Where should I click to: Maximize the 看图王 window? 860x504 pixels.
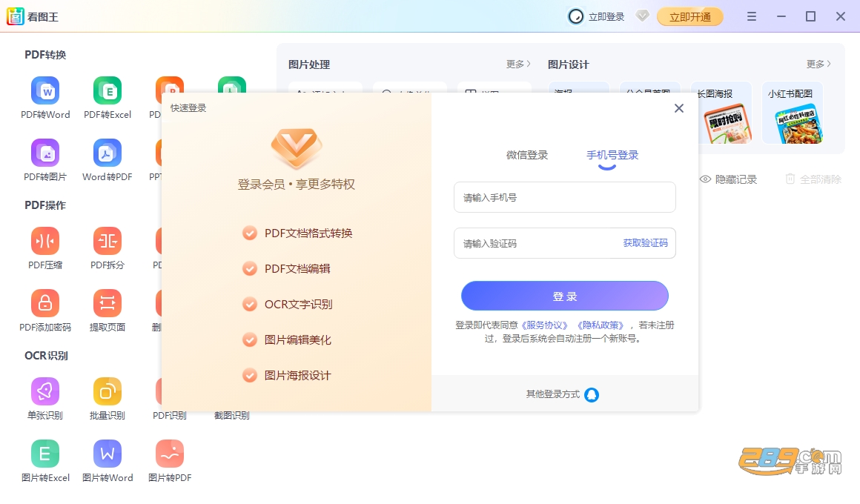(810, 16)
